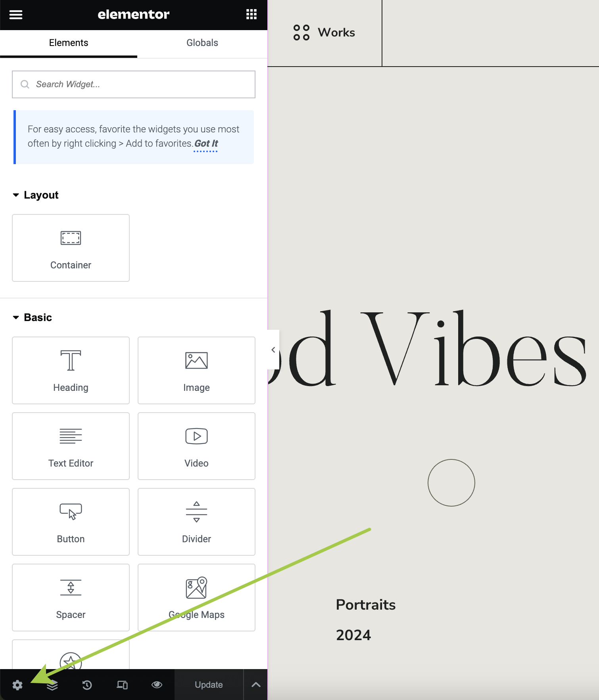
Task: Open page Settings gear icon
Action: [17, 685]
